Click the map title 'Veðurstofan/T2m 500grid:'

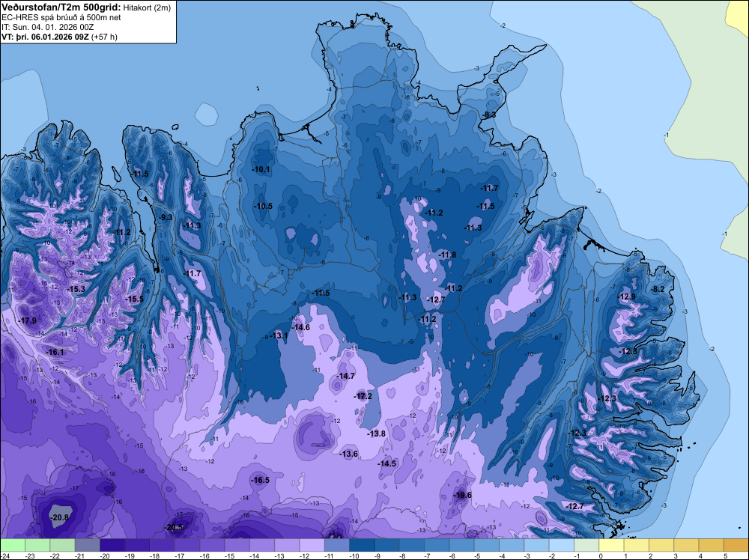point(61,7)
